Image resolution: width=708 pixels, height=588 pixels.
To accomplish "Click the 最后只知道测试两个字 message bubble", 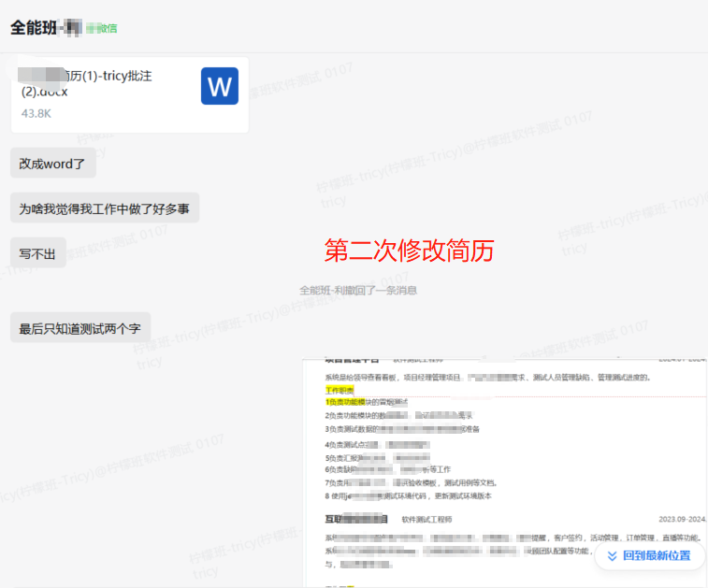I will 79,328.
